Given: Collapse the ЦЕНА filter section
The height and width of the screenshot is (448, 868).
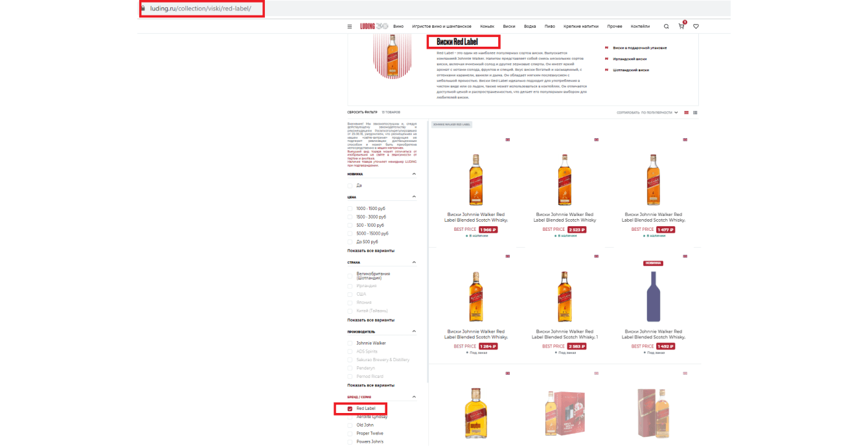Looking at the screenshot, I should click(414, 197).
